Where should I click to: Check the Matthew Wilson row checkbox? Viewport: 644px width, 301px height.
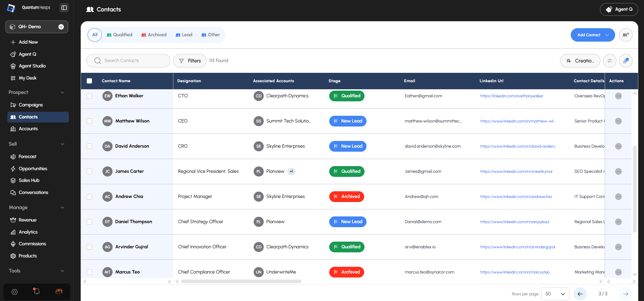pyautogui.click(x=89, y=121)
